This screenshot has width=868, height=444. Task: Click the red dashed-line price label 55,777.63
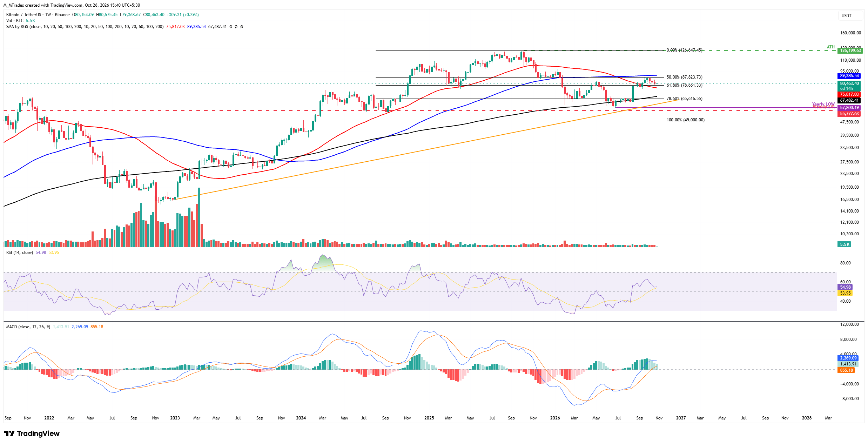click(x=849, y=114)
